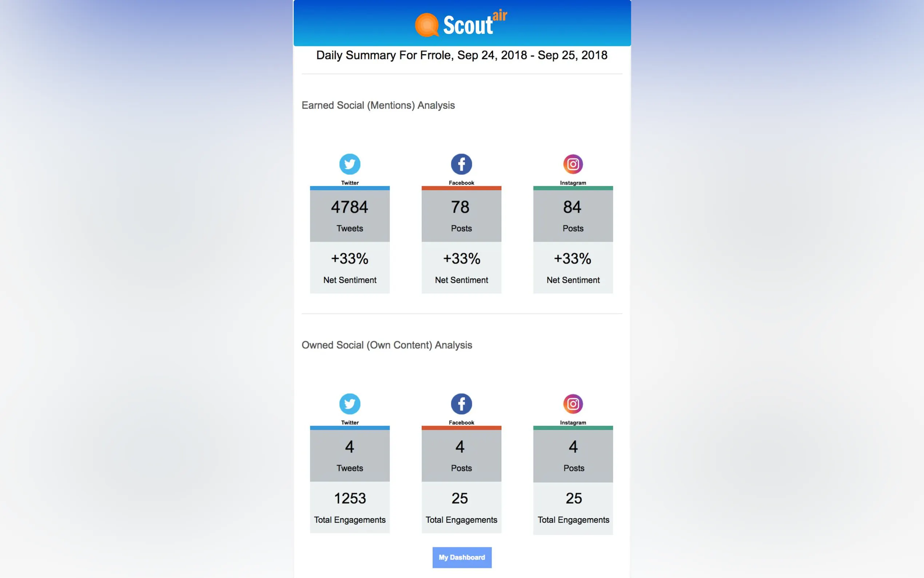Click the Instagram icon under Earned Social
The height and width of the screenshot is (578, 924).
[x=573, y=164]
